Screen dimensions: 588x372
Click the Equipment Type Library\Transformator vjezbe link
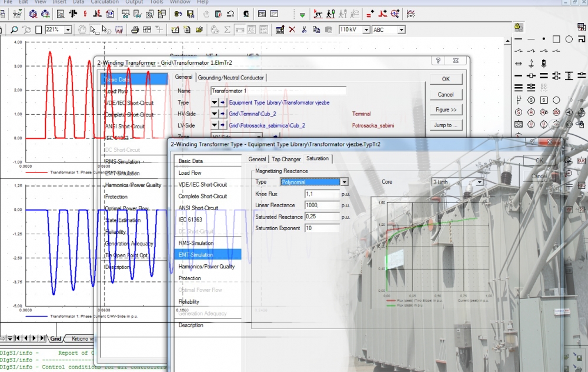279,102
